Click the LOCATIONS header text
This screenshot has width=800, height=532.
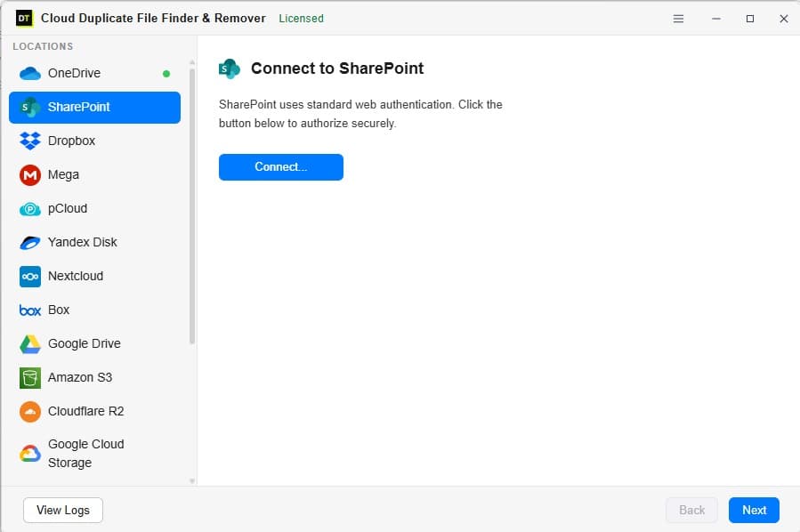pos(43,46)
